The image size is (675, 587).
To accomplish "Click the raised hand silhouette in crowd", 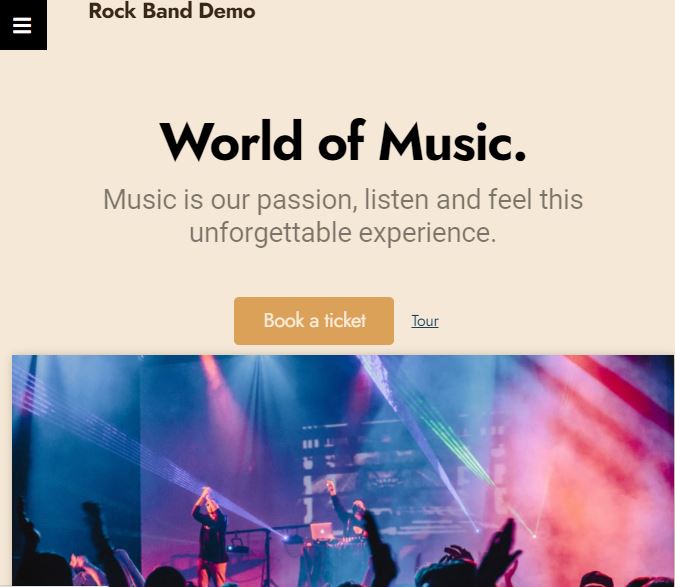I will 502,547.
